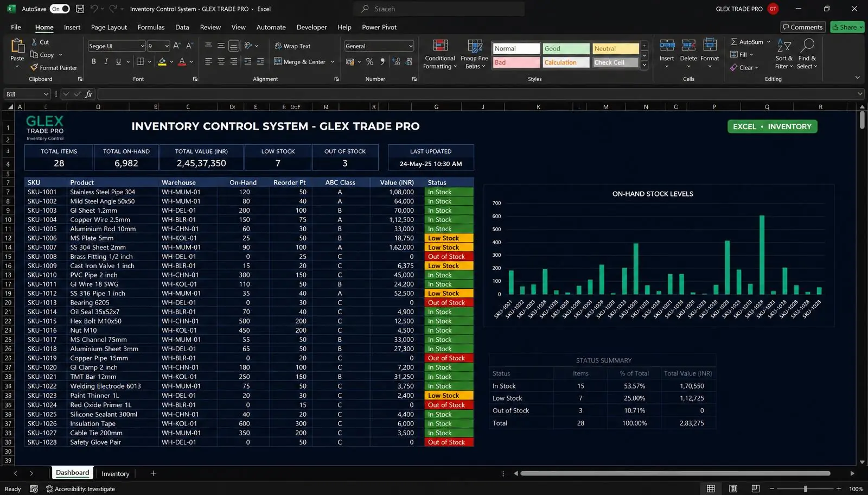Click the Align Right icon
Image resolution: width=868 pixels, height=495 pixels.
[234, 61]
